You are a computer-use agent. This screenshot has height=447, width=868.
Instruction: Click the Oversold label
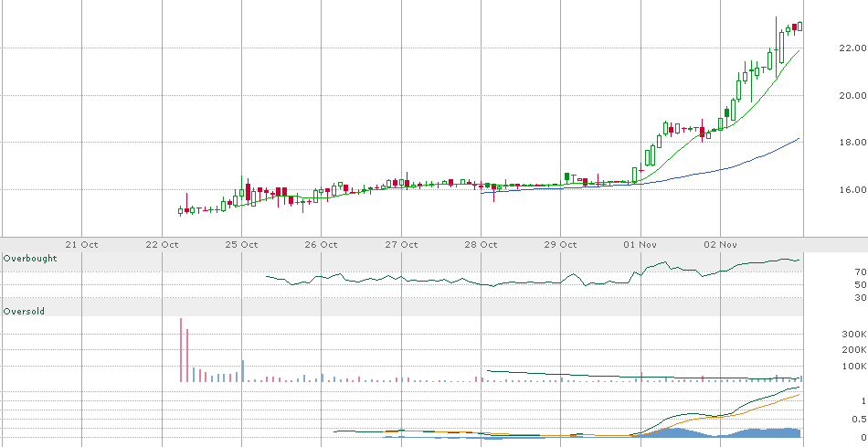24,312
